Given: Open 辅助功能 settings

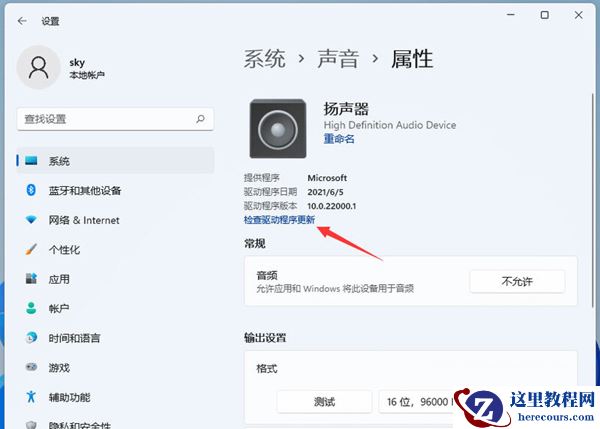Looking at the screenshot, I should coord(115,397).
